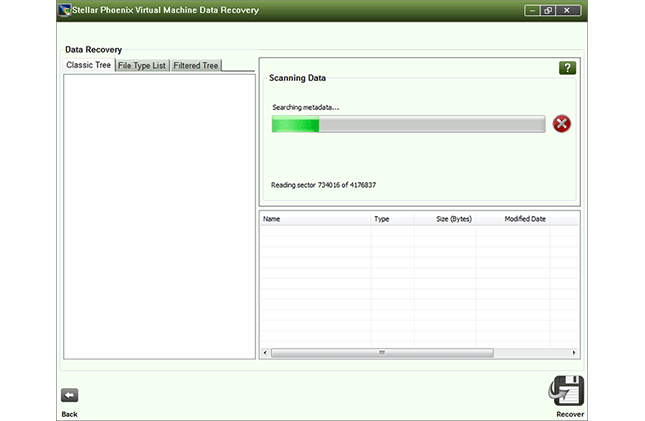Click the Recover floppy disk icon
This screenshot has height=421, width=645.
tap(565, 390)
